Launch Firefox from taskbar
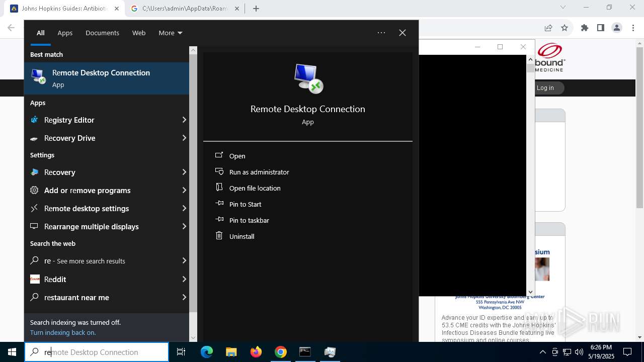Viewport: 644px width, 362px height. 256,352
